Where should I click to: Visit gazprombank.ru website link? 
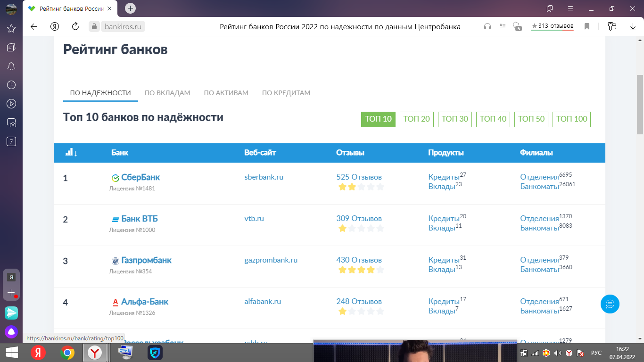point(271,260)
